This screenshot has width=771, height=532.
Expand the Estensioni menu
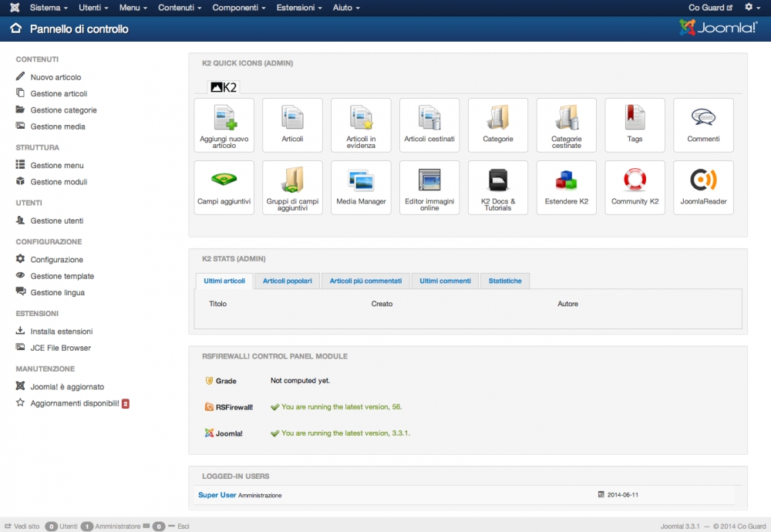coord(299,8)
